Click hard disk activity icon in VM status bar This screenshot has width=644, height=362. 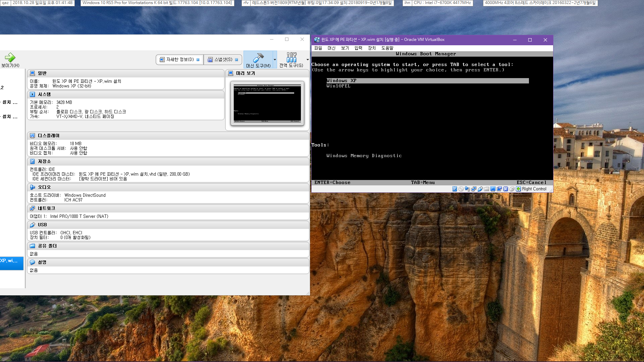(455, 189)
